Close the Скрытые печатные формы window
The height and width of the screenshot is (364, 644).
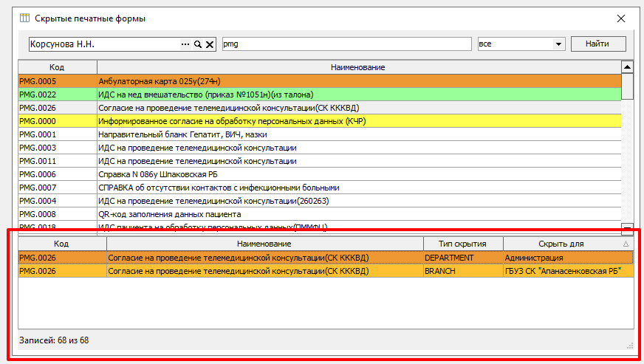pos(621,18)
